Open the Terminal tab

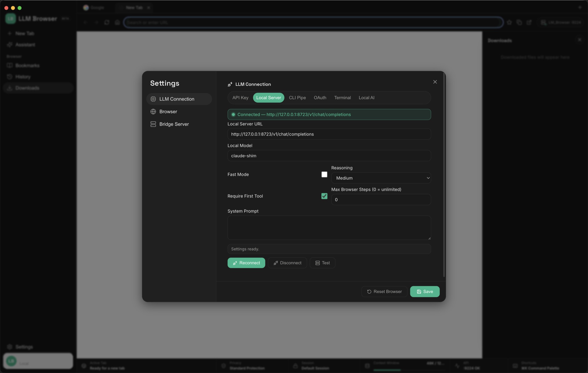[343, 98]
